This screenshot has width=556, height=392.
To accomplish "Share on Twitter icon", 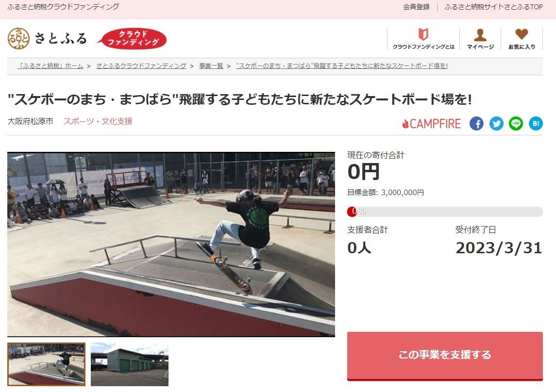I will [x=496, y=124].
